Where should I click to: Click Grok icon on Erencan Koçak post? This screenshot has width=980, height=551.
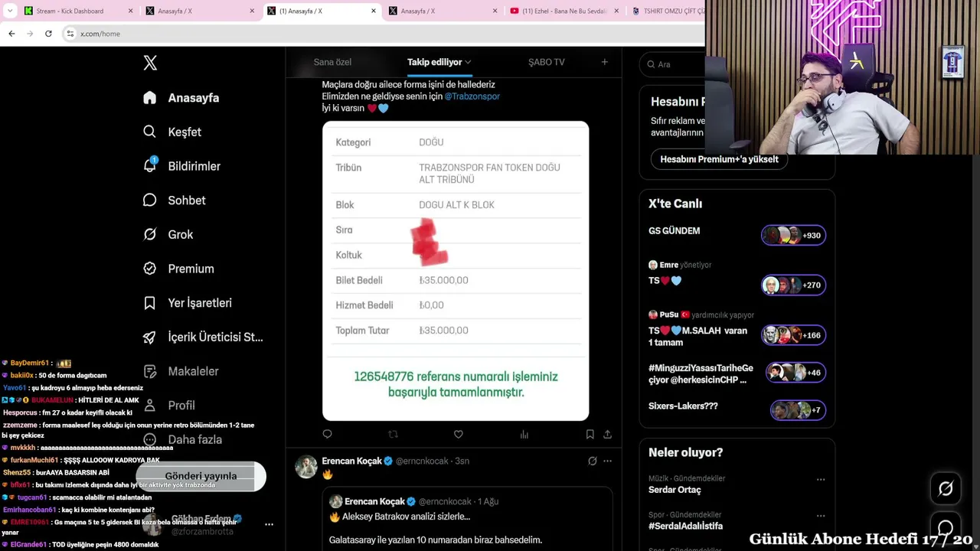[592, 461]
